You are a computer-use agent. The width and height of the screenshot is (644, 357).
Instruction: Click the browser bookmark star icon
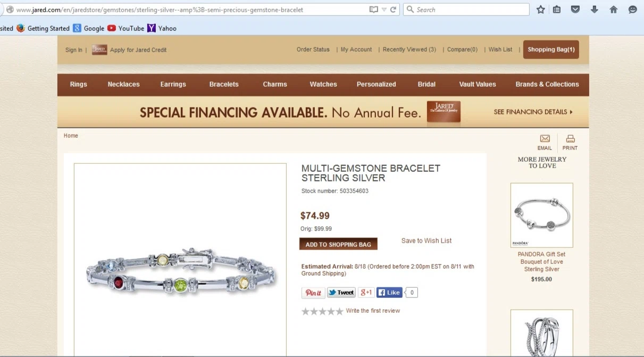click(541, 10)
